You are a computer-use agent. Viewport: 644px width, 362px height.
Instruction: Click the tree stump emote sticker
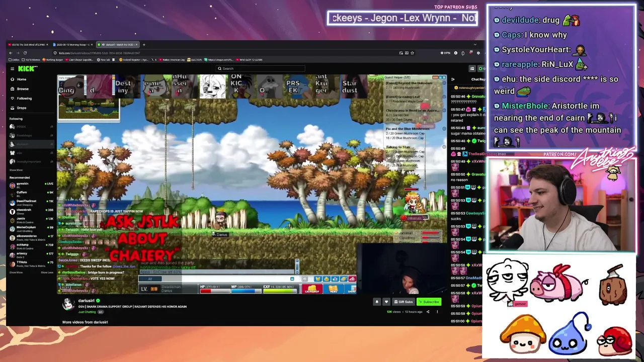coord(612,284)
